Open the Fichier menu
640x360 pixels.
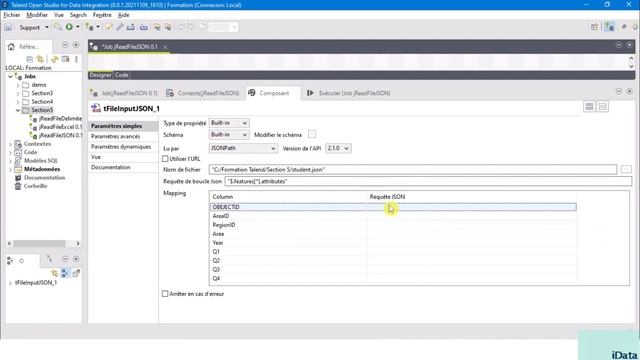(x=12, y=15)
